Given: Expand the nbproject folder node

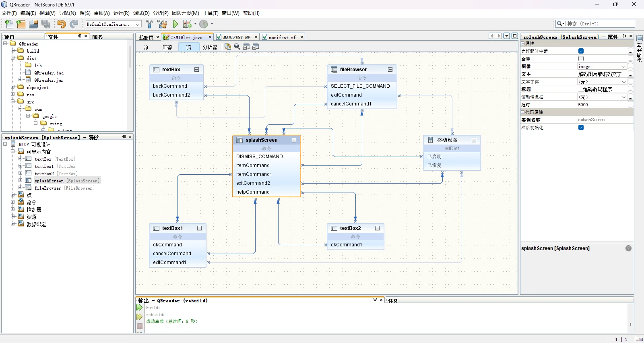Looking at the screenshot, I should click(13, 87).
